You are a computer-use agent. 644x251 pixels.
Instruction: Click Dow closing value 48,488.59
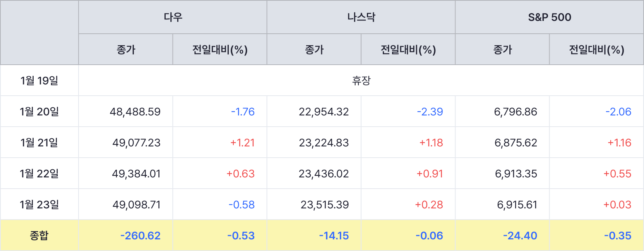pyautogui.click(x=135, y=112)
